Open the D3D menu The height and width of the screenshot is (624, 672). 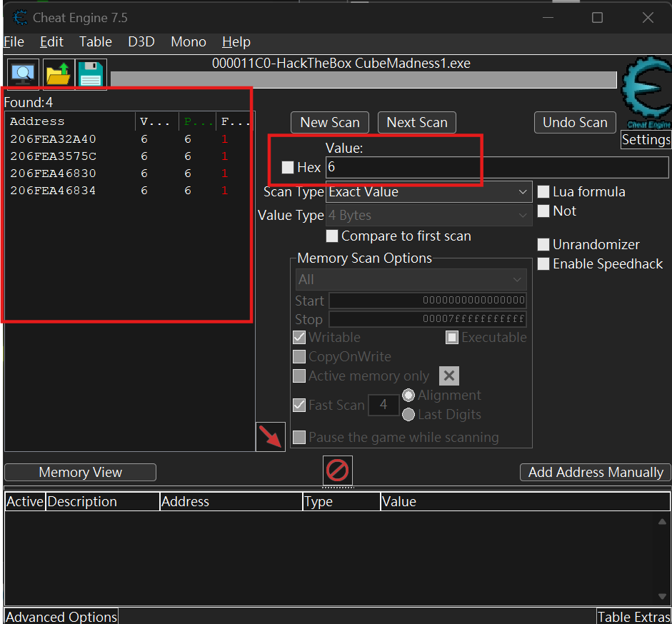coord(141,42)
